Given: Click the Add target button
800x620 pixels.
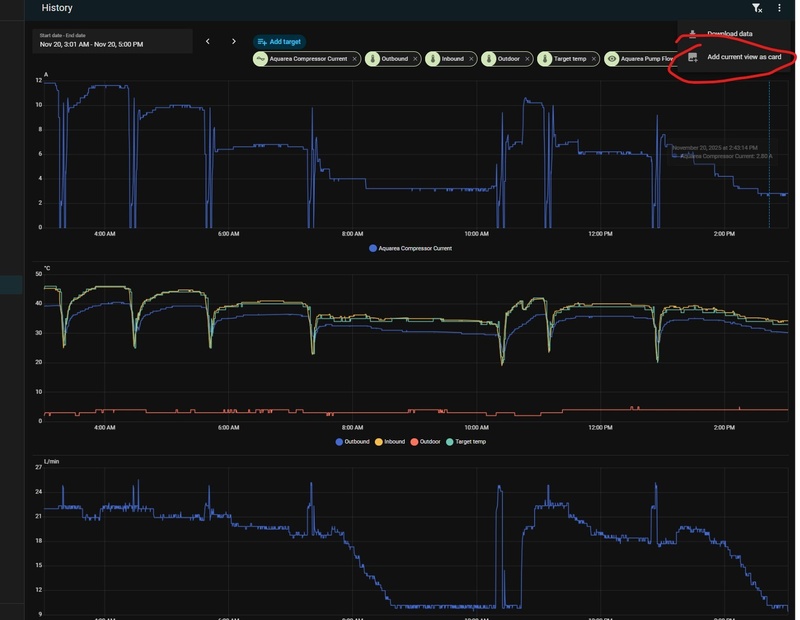Looking at the screenshot, I should 279,42.
